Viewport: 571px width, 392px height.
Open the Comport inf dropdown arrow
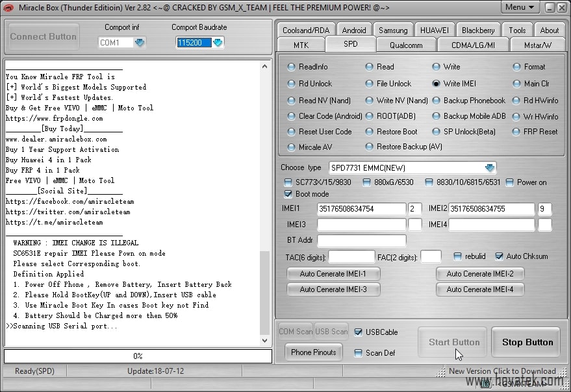[x=140, y=43]
